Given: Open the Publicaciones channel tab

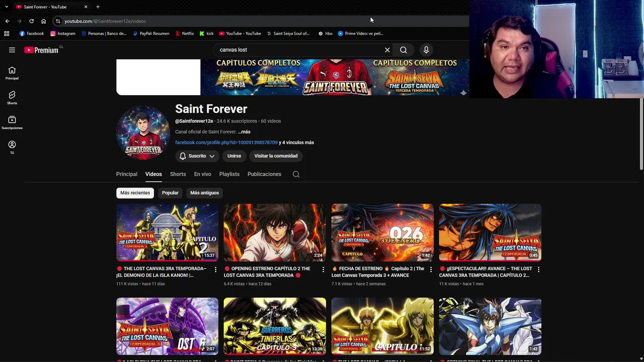Looking at the screenshot, I should pyautogui.click(x=264, y=174).
